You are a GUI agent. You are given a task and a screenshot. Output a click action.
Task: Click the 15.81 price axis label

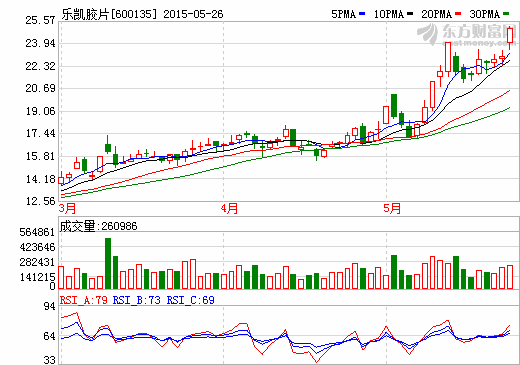click(x=40, y=156)
